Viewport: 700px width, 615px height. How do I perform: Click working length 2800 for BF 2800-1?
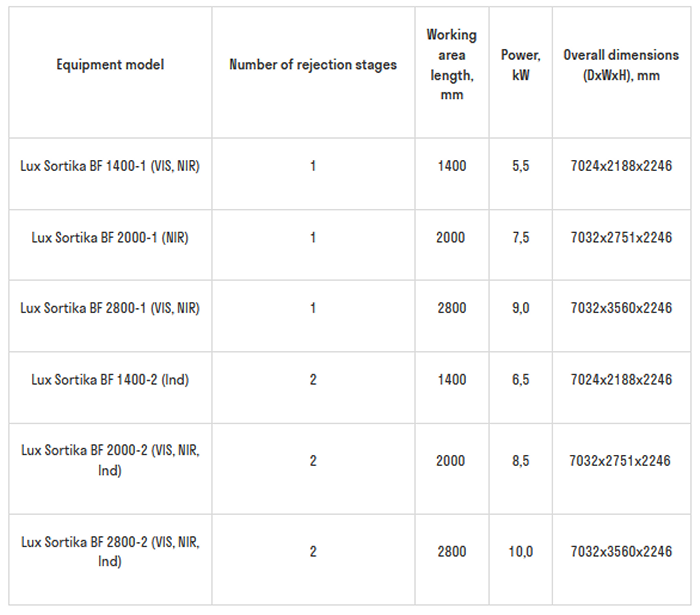451,308
